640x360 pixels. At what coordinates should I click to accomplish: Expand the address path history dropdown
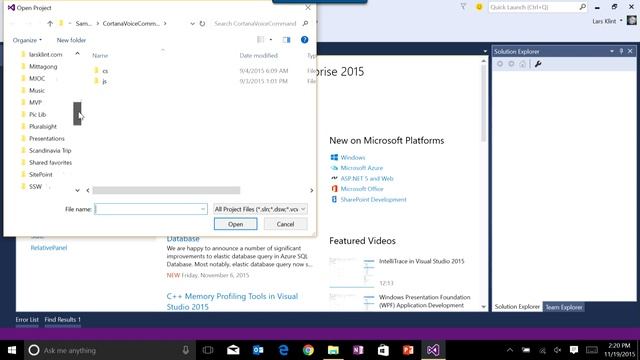[192, 24]
